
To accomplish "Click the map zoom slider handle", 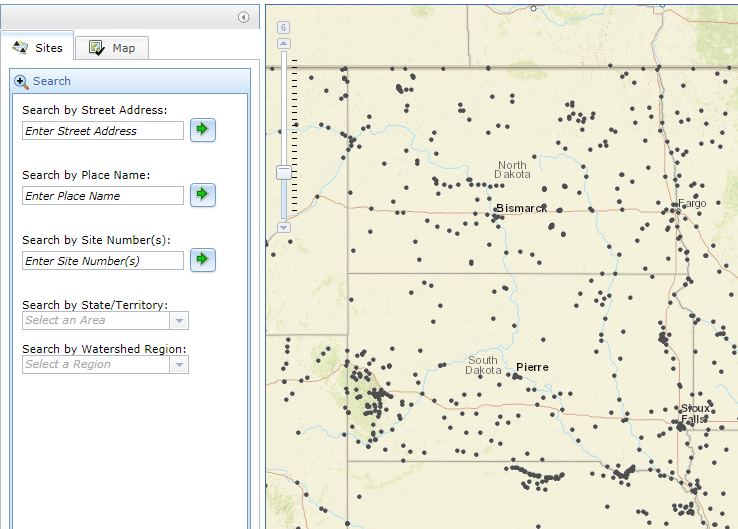I will tap(284, 172).
